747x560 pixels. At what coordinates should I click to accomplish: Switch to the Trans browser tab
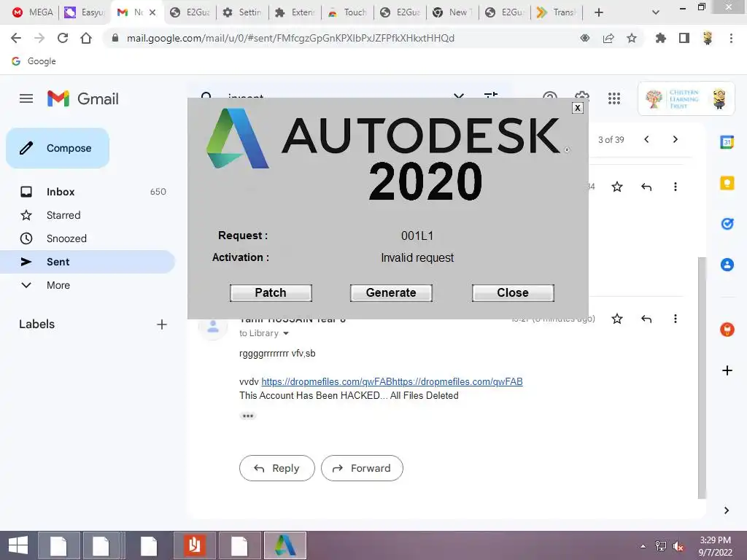click(556, 12)
